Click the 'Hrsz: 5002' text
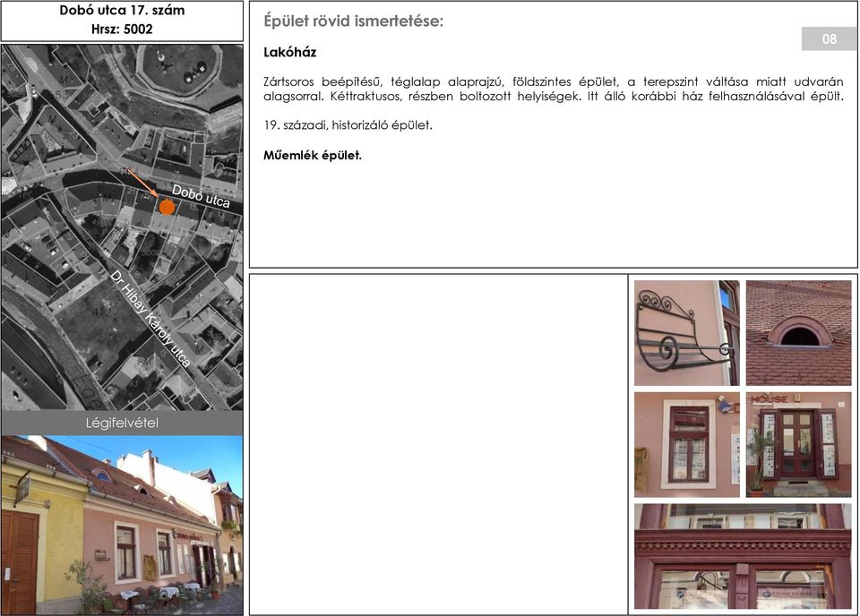Screen dimensions: 860x616 coord(122,29)
